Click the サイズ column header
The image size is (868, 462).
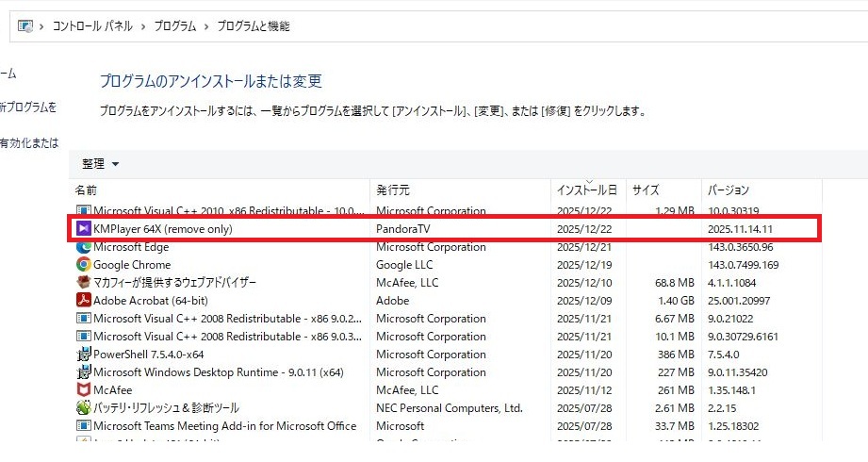[646, 190]
